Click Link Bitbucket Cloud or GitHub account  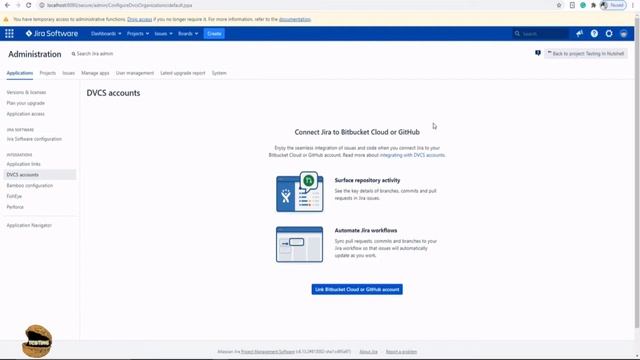pos(357,289)
